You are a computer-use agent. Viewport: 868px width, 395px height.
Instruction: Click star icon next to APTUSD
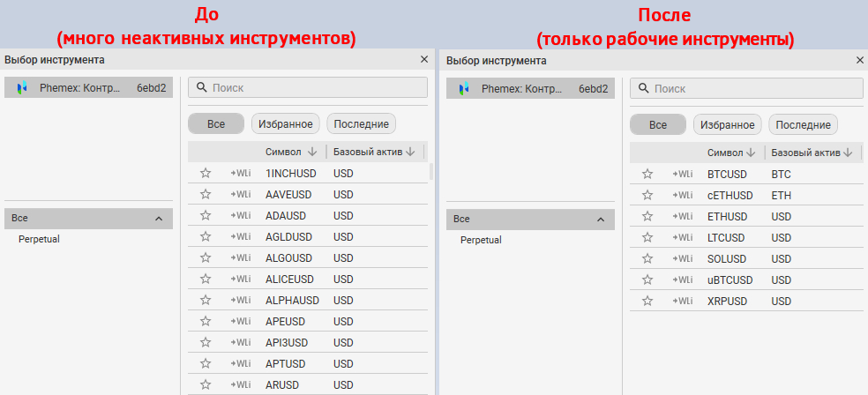206,363
